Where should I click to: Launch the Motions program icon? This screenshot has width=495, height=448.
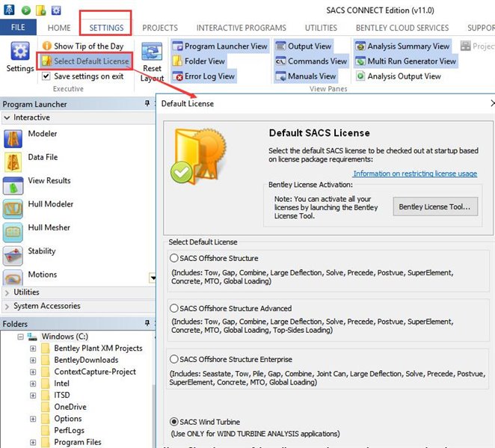click(x=13, y=277)
